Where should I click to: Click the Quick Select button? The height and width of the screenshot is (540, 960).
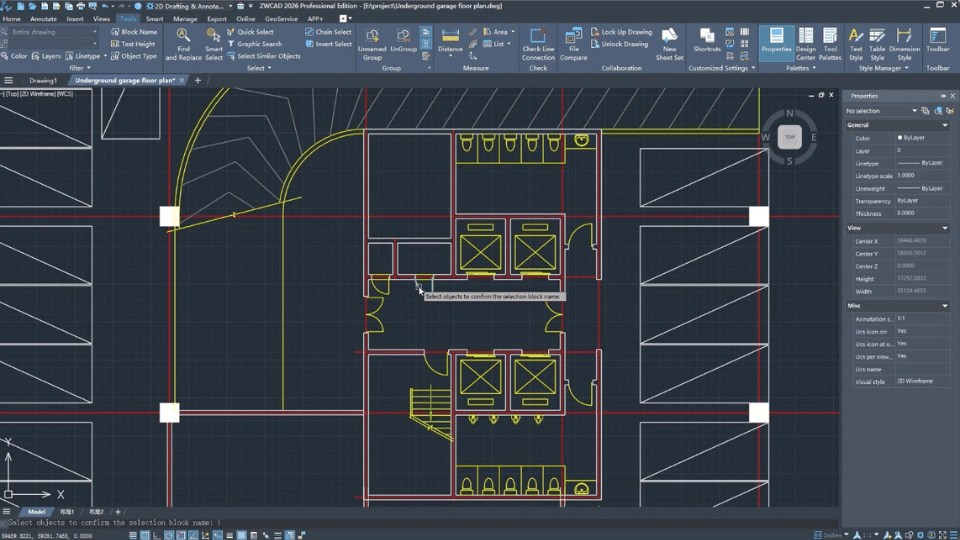coord(254,32)
